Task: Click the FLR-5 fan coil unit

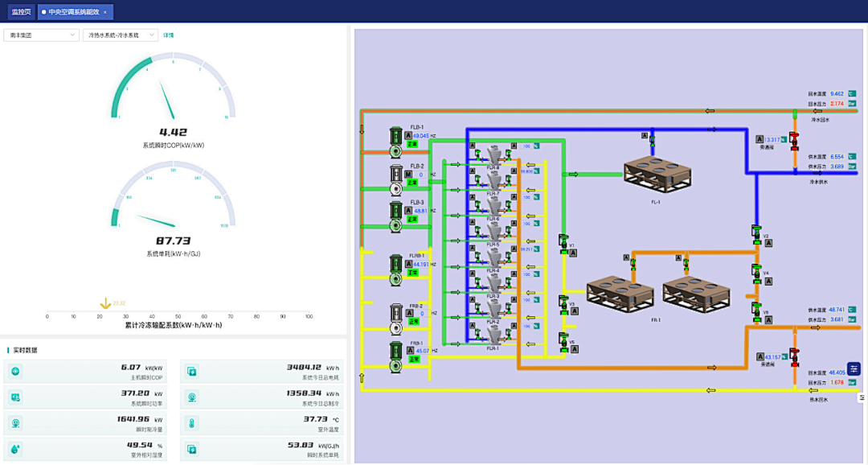Action: (493, 232)
